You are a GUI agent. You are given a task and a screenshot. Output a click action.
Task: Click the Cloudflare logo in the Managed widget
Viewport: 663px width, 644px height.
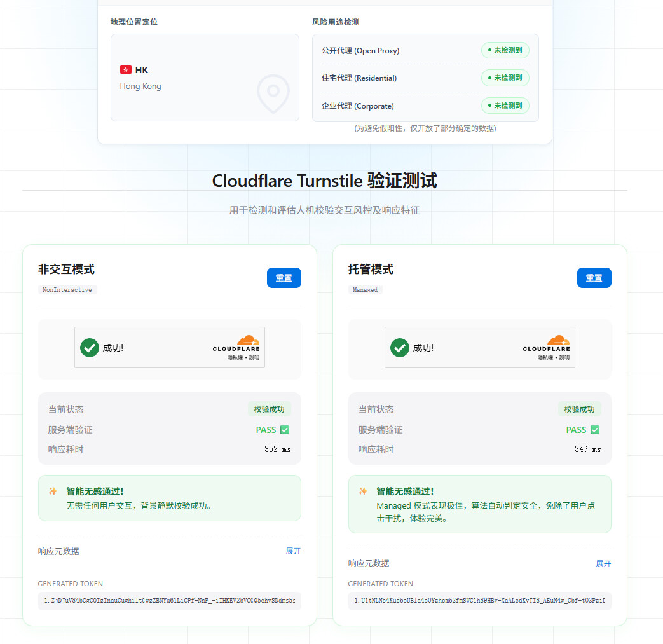(546, 343)
